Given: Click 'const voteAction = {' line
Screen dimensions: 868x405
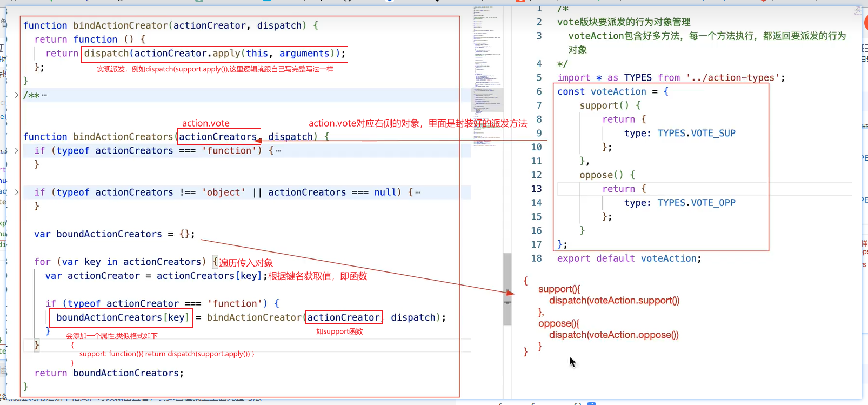Looking at the screenshot, I should 613,91.
